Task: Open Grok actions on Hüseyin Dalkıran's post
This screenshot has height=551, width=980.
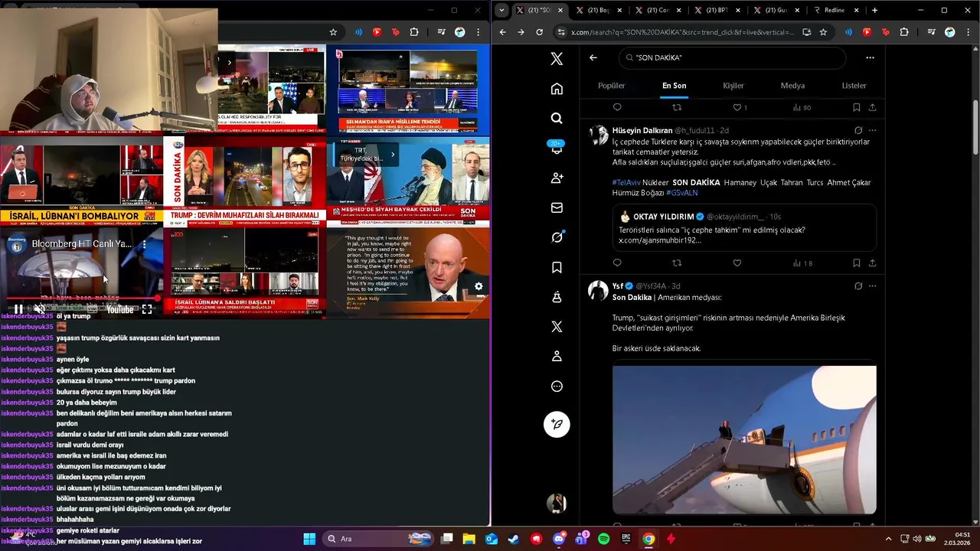Action: 858,131
